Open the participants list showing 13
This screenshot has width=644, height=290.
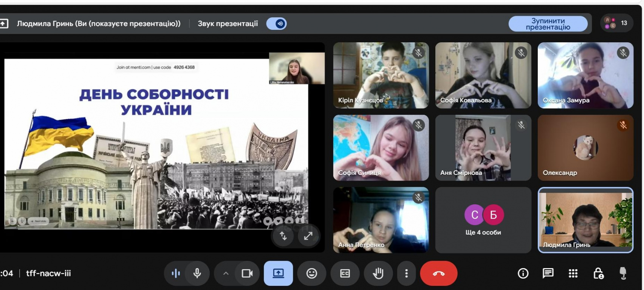coord(616,23)
